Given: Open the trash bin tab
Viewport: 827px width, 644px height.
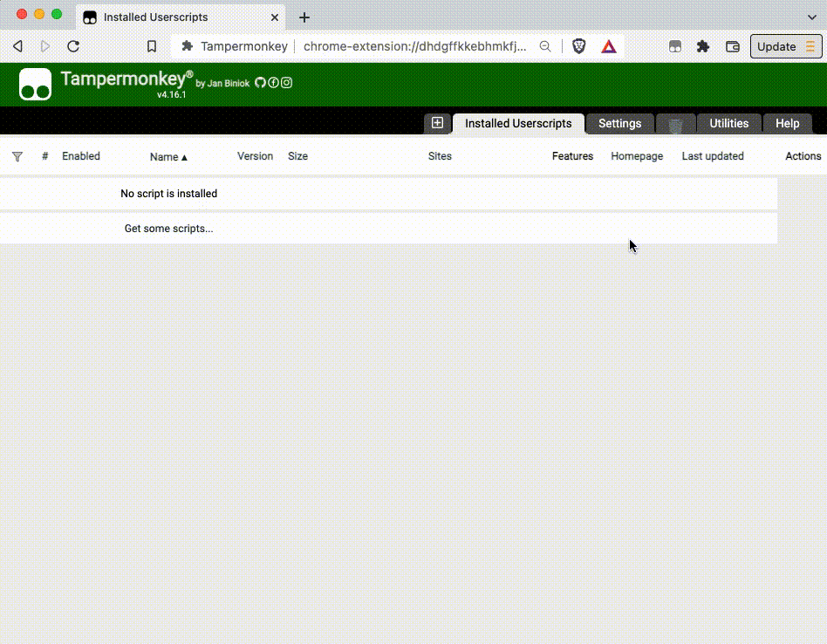Looking at the screenshot, I should coord(675,125).
